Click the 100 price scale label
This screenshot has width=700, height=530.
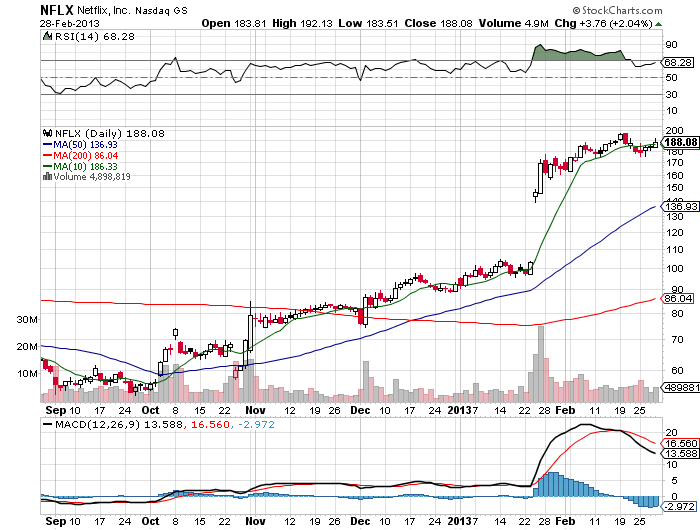(674, 268)
